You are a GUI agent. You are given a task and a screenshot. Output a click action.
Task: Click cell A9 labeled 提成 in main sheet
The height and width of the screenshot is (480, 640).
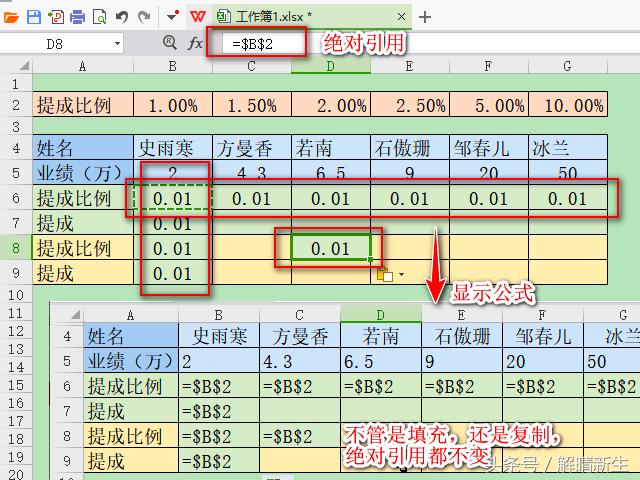pyautogui.click(x=83, y=273)
